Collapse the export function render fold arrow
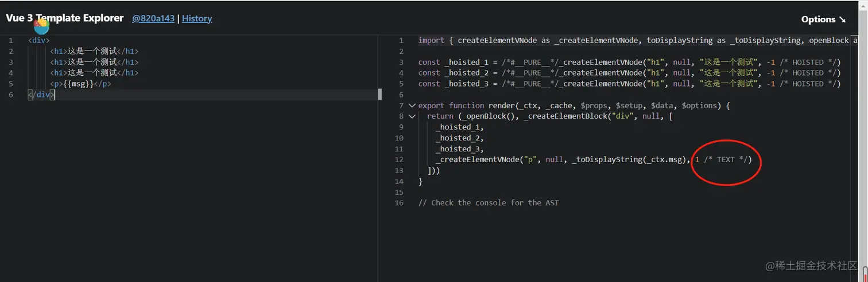 (x=412, y=105)
